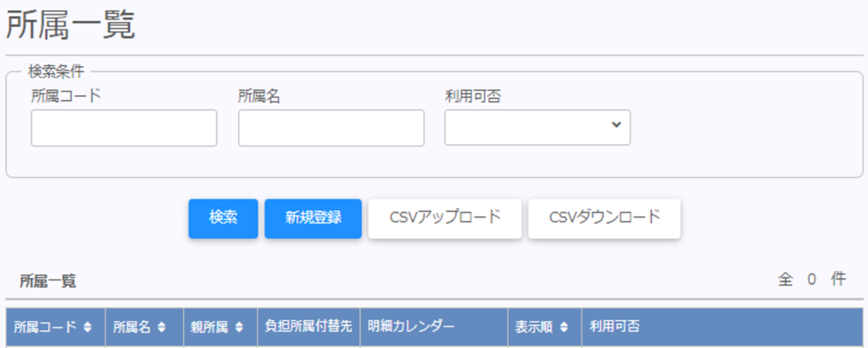Sort by 所属コード using its sort arrows
This screenshot has height=348, width=868.
(x=87, y=327)
